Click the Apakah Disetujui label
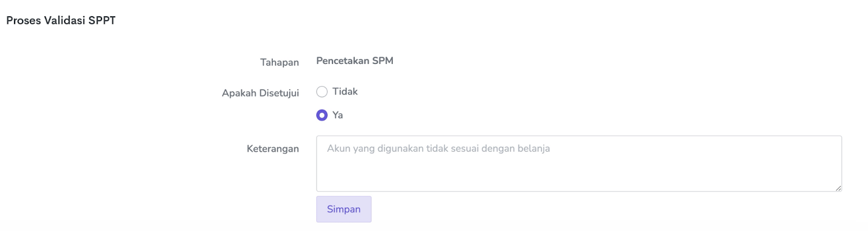This screenshot has height=231, width=868. [260, 93]
